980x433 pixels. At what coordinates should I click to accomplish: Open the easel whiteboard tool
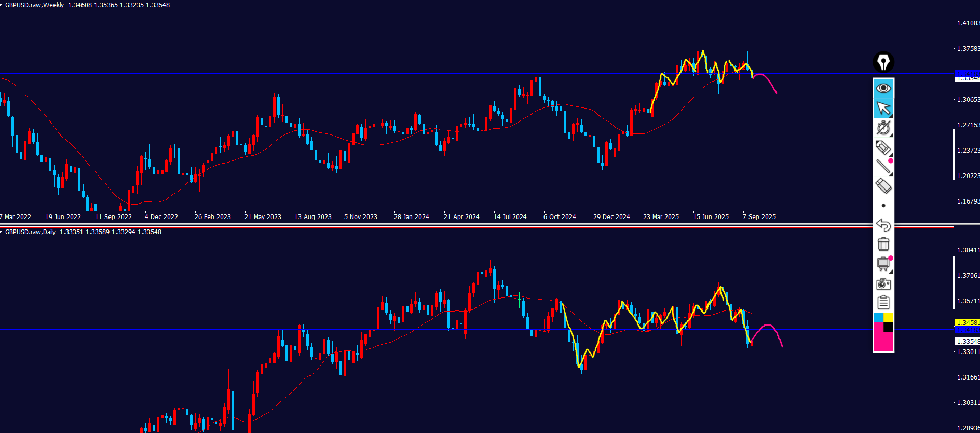point(882,264)
